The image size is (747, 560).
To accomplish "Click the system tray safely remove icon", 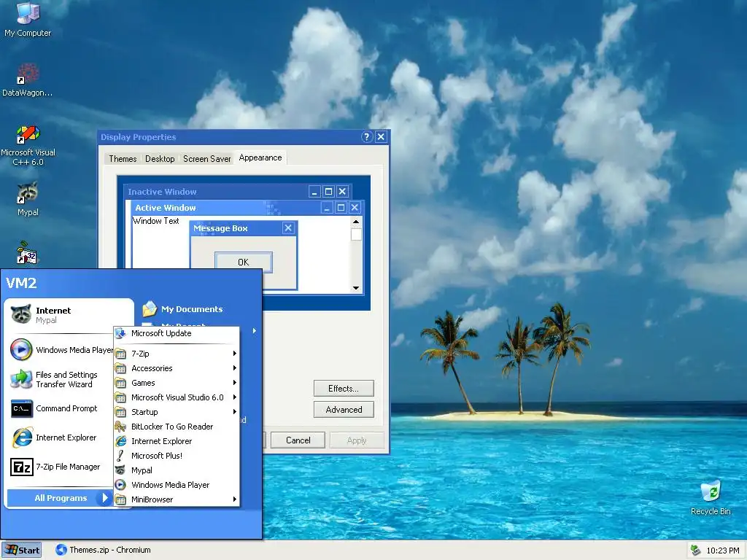I will tap(695, 550).
